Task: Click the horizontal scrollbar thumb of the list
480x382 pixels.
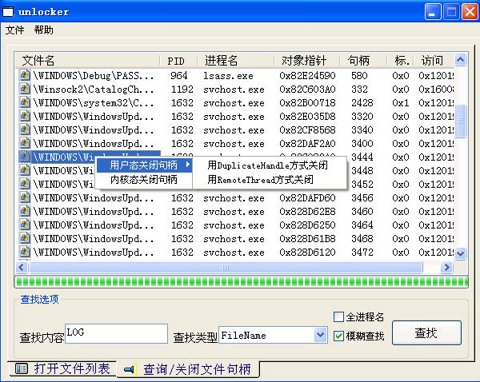Action: [x=226, y=267]
